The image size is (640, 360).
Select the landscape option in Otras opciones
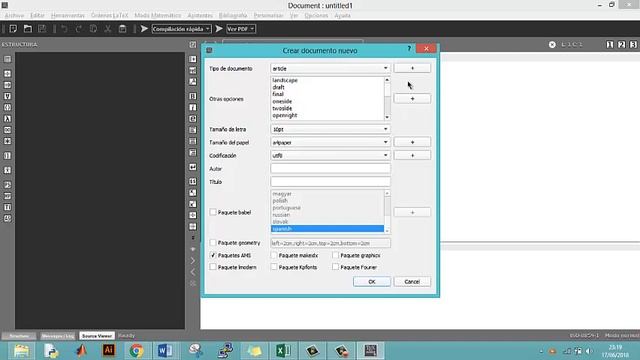click(285, 80)
